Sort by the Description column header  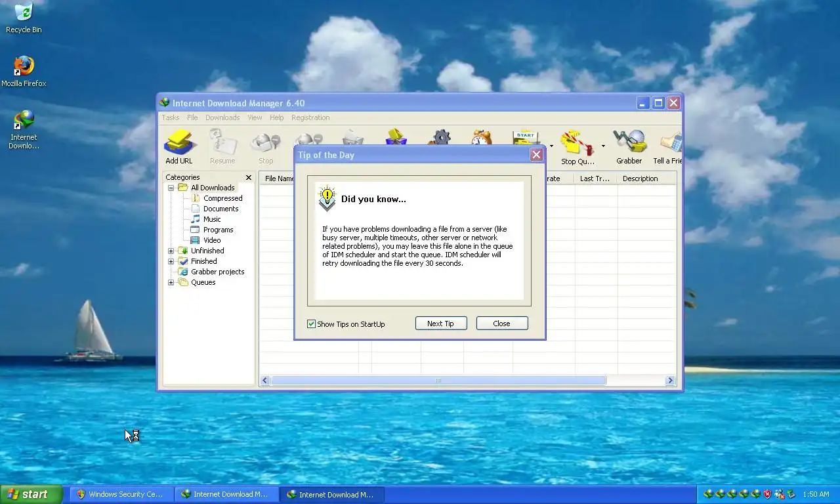coord(646,178)
